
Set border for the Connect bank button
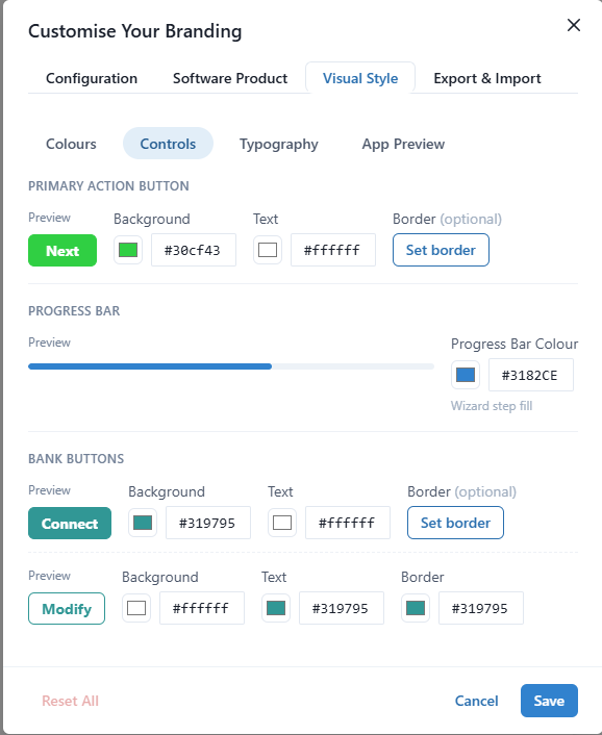coord(455,523)
